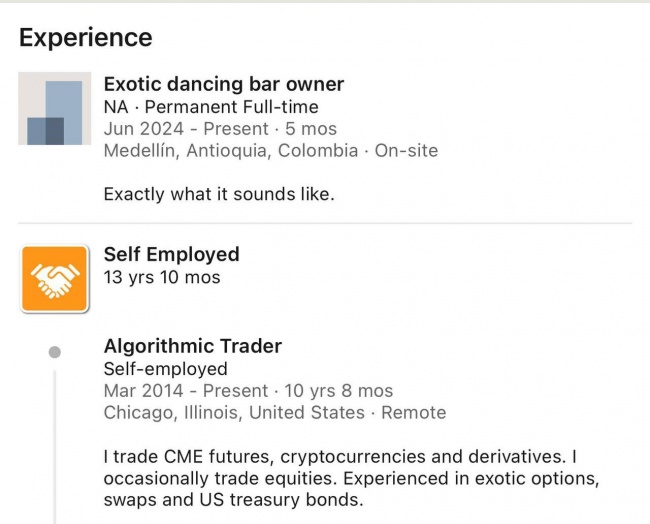650x524 pixels.
Task: Click the vertical timeline line under the dot
Action: 55,448
